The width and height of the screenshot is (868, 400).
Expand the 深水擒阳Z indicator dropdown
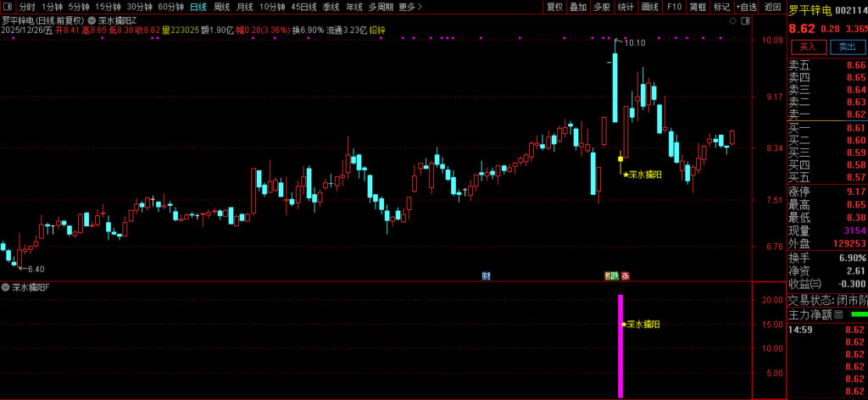click(92, 19)
